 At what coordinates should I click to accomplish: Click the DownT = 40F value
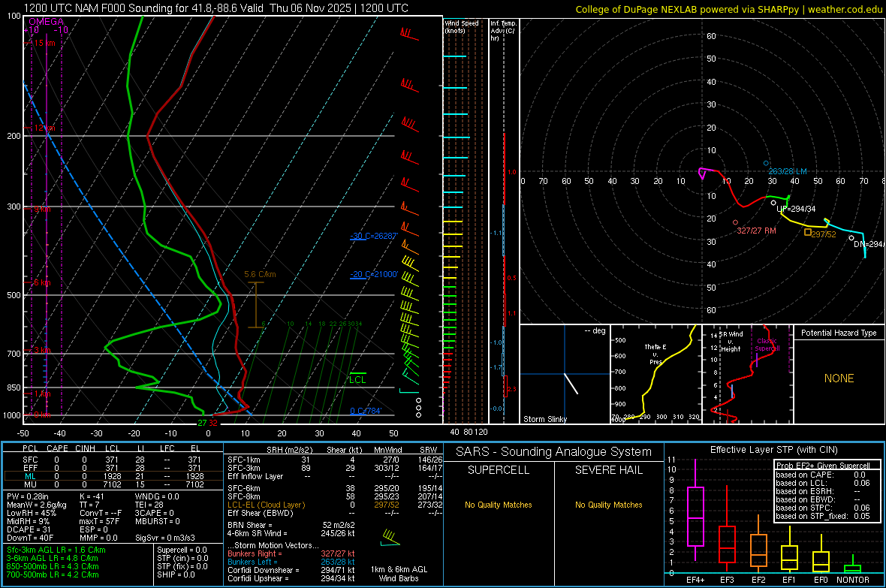[x=30, y=538]
